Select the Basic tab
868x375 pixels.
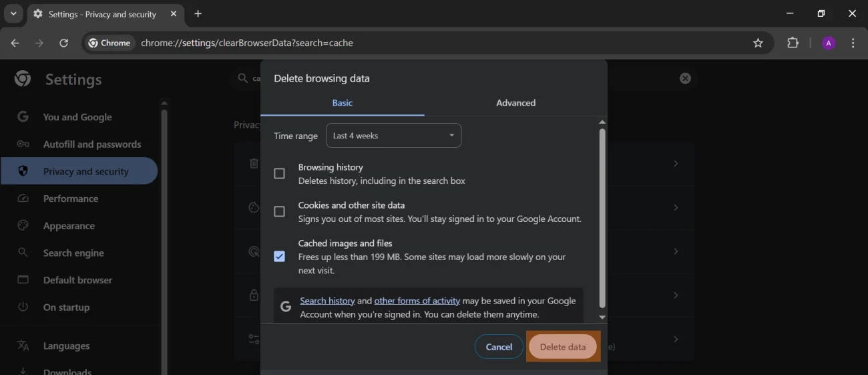coord(342,103)
